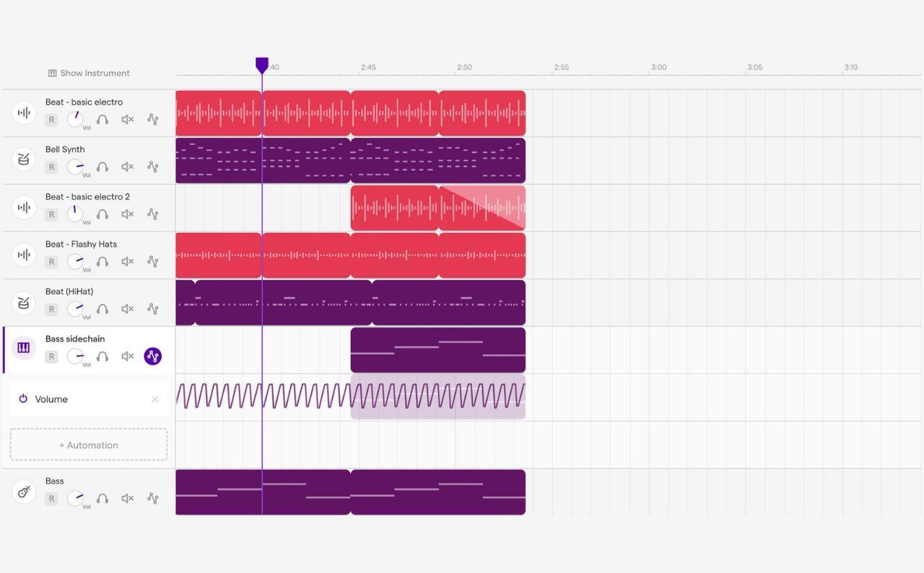Click the Beat (HiHat) track name

tap(69, 292)
